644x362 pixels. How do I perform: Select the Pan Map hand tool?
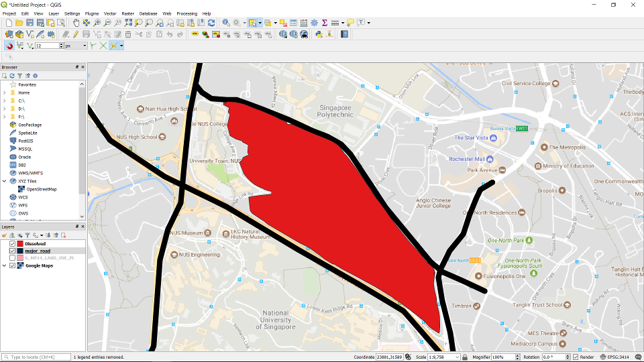coord(76,23)
